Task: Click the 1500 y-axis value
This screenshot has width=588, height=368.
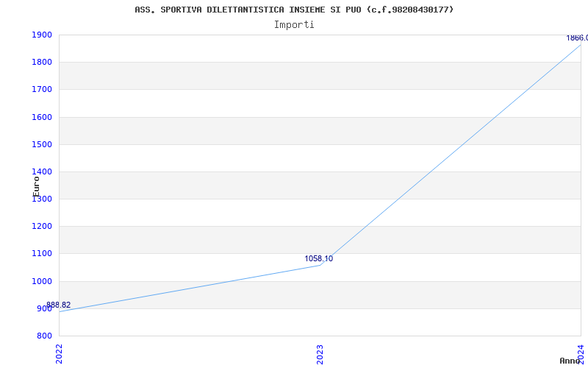Action: (x=42, y=144)
